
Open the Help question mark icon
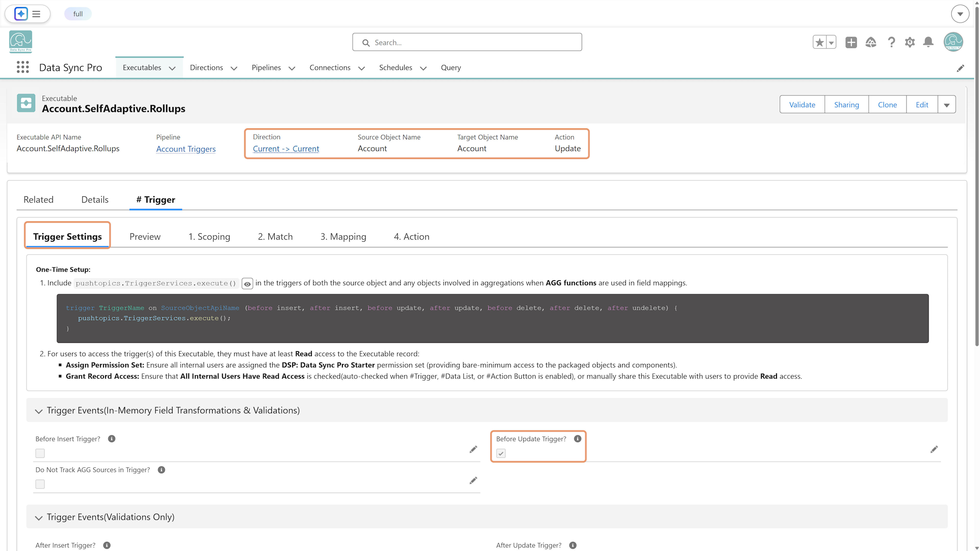coord(891,42)
